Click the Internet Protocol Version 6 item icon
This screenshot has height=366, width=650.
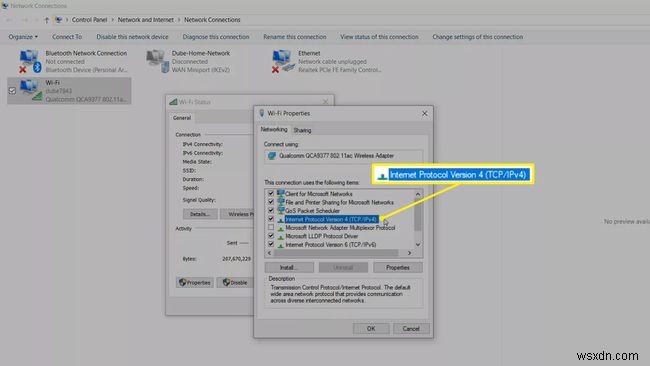tap(281, 245)
